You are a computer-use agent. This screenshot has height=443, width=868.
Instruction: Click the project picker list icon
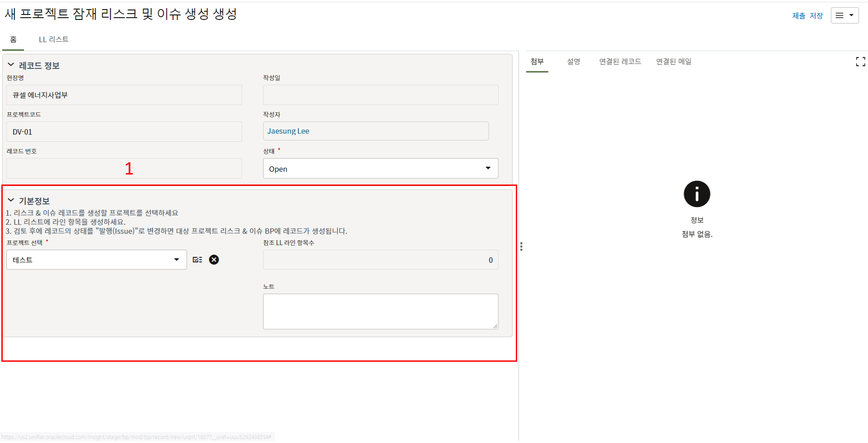coord(198,260)
